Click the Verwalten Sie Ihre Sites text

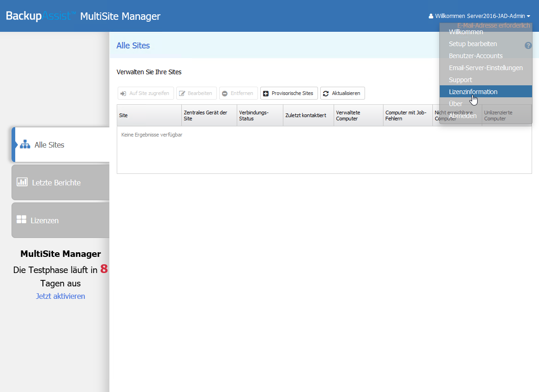(149, 72)
